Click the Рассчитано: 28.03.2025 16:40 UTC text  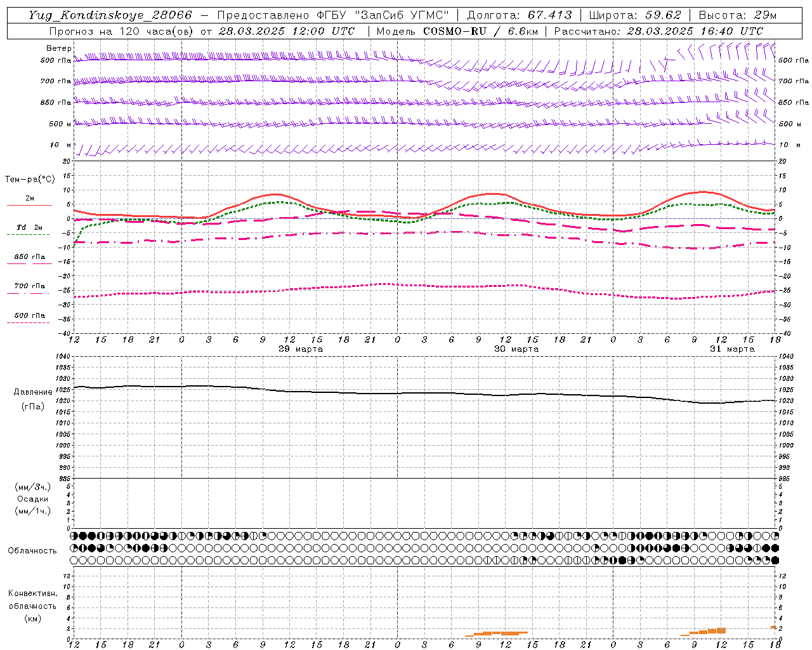(x=658, y=31)
